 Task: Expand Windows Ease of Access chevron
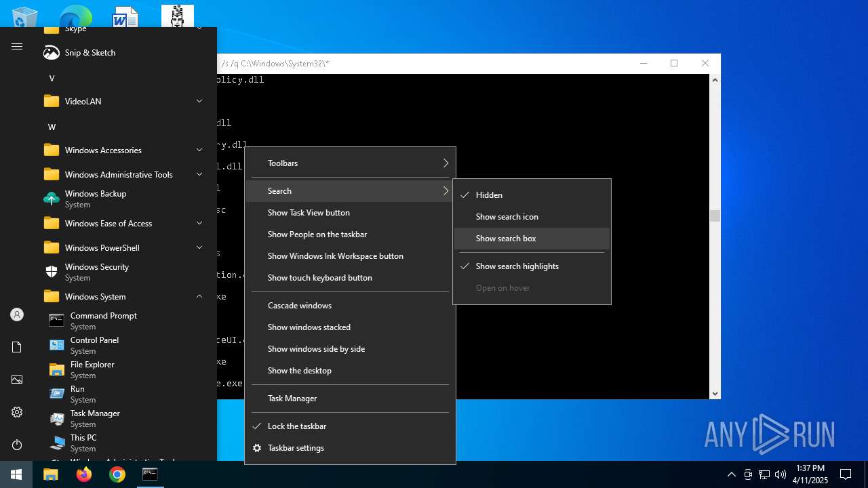pos(199,224)
